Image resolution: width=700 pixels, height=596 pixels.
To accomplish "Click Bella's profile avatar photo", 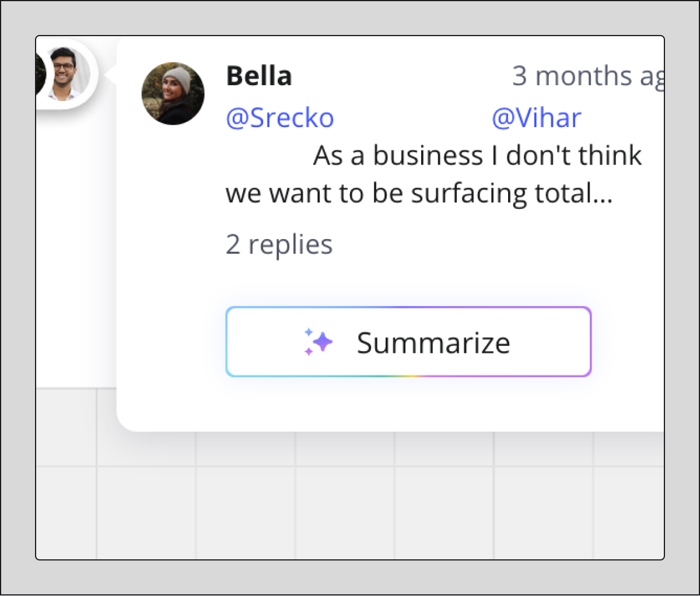I will pyautogui.click(x=173, y=94).
